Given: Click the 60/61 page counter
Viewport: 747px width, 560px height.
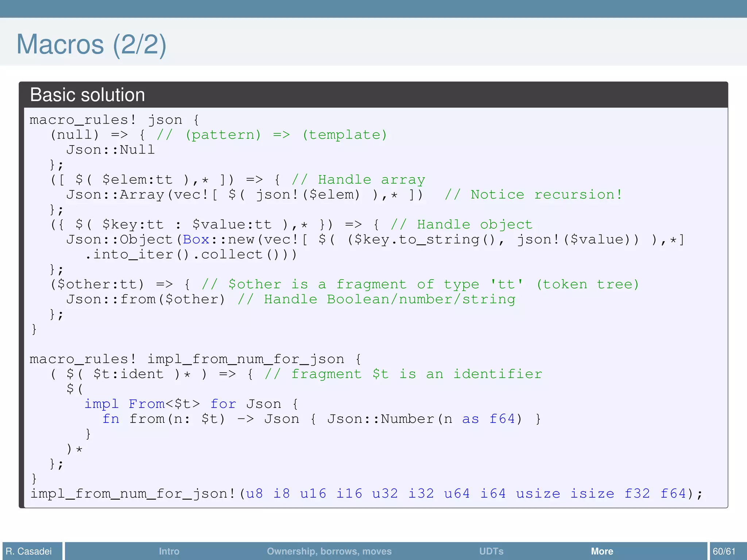Looking at the screenshot, I should point(724,551).
